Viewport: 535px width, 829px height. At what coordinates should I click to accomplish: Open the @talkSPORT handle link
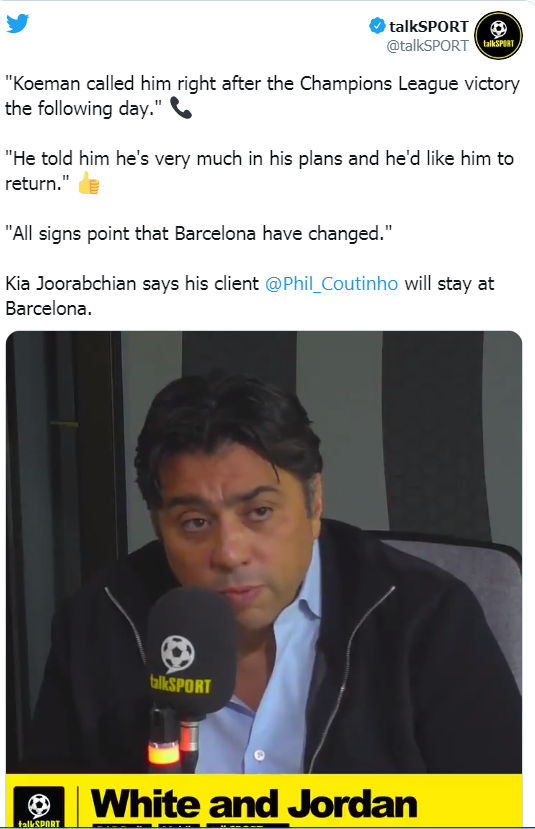427,46
